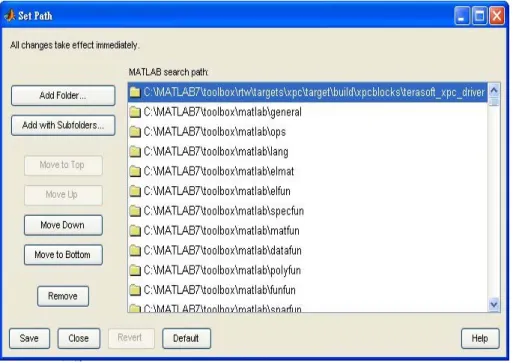Image resolution: width=513 pixels, height=363 pixels.
Task: Select C:\MATLAB7\toolbox\matlab\elmat path
Action: pyautogui.click(x=307, y=171)
